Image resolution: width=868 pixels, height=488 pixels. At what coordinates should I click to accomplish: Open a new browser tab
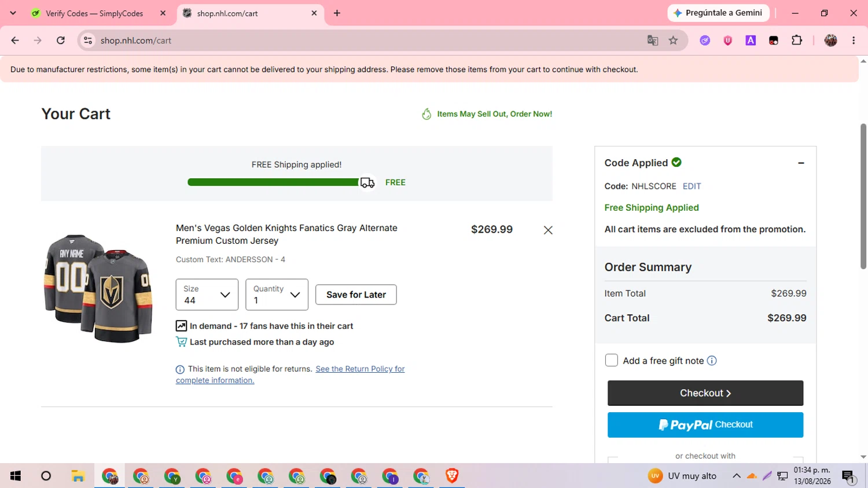pyautogui.click(x=337, y=13)
